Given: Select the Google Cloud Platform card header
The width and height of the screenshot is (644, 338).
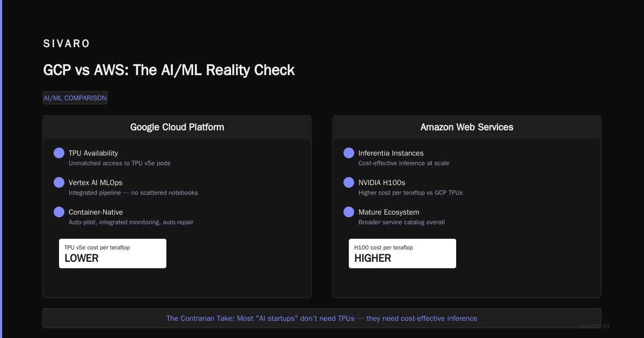Looking at the screenshot, I should pos(177,127).
